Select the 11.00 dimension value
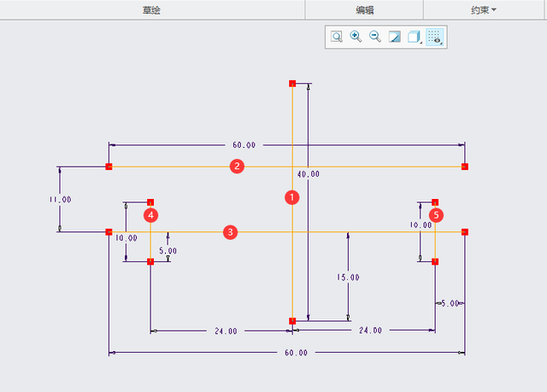Image resolution: width=547 pixels, height=392 pixels. click(61, 199)
